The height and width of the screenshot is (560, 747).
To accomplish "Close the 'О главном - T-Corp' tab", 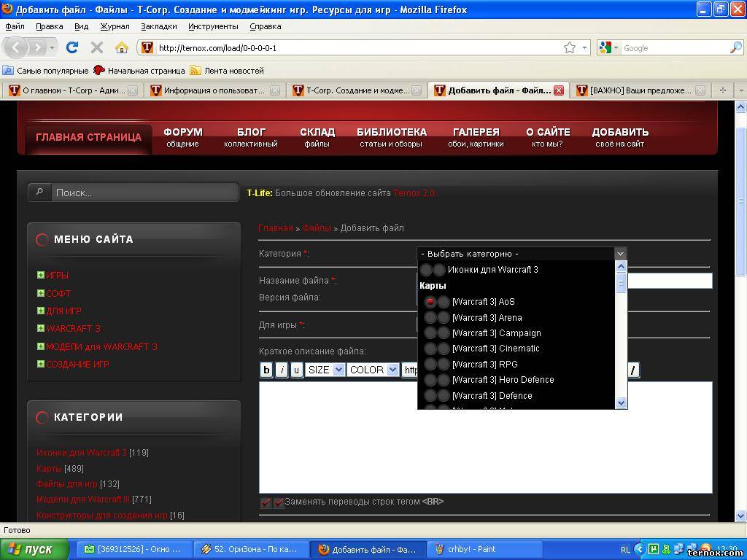I will pos(133,90).
